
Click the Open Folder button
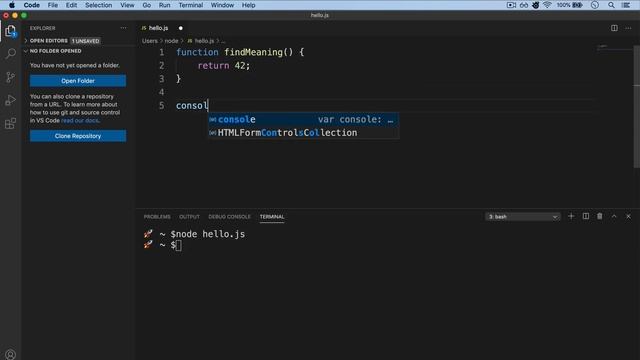(78, 81)
